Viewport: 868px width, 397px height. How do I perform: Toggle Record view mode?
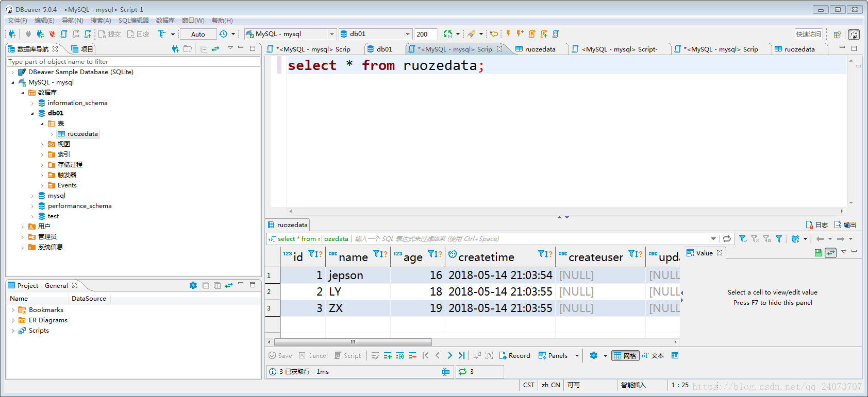514,356
